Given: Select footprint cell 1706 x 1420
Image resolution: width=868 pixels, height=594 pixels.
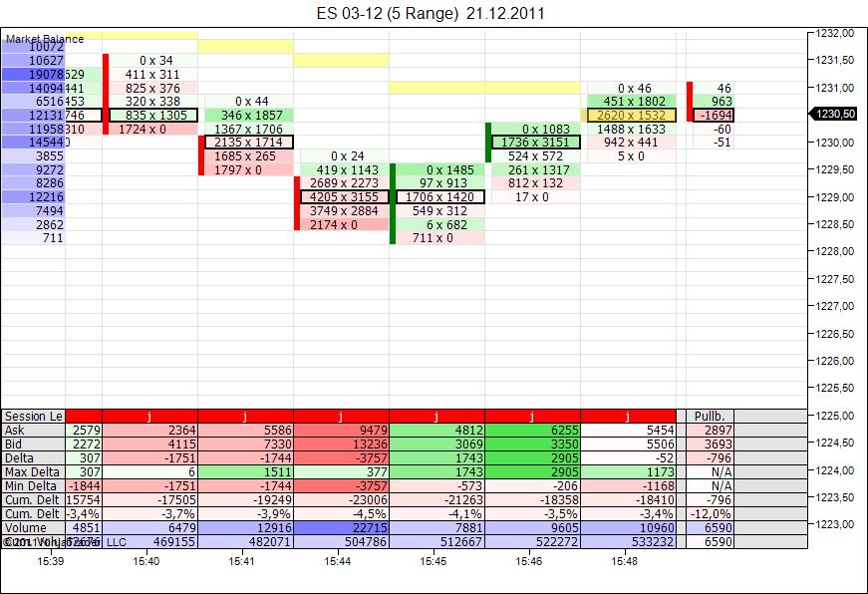Looking at the screenshot, I should (x=440, y=197).
